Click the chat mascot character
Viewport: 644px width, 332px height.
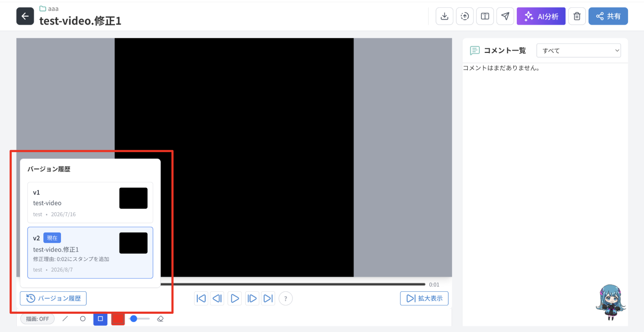tap(611, 302)
